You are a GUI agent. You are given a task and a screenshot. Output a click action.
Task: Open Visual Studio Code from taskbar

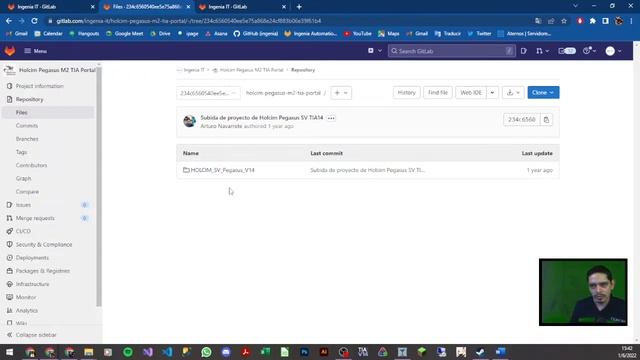[167, 352]
